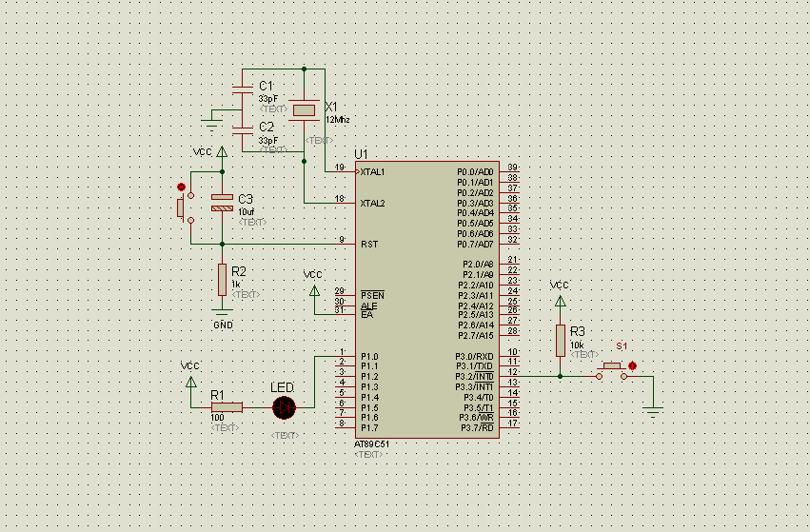Click the P1.0 pin label
The width and height of the screenshot is (810, 532).
tap(369, 356)
